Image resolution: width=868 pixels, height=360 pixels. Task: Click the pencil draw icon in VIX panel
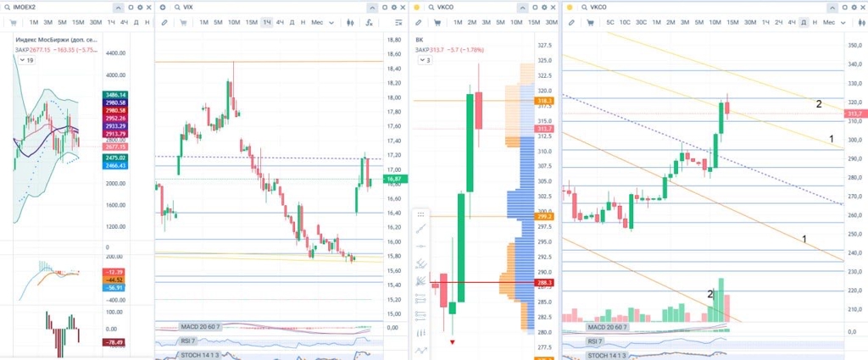pyautogui.click(x=164, y=22)
